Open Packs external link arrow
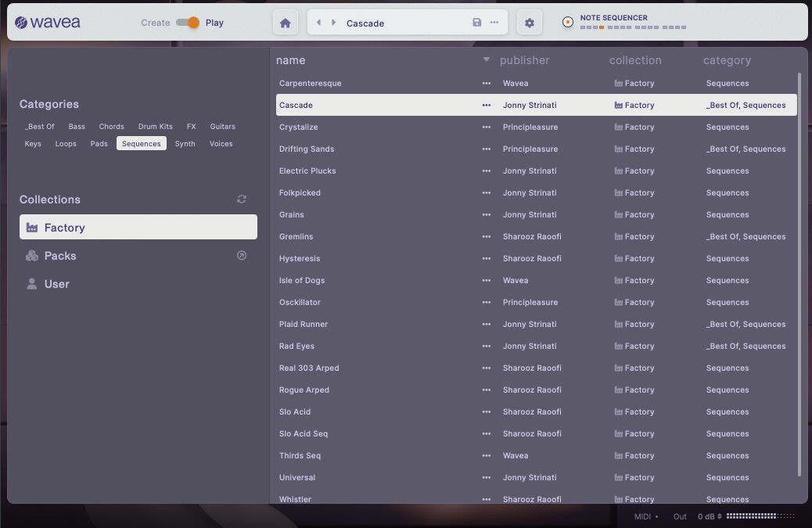 tap(241, 255)
